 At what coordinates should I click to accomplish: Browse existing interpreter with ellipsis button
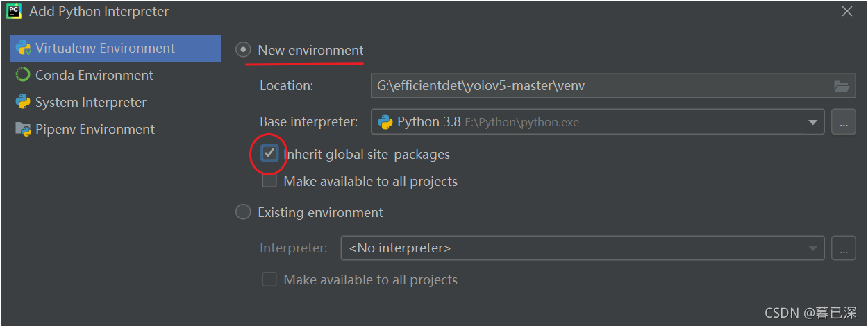click(x=844, y=248)
